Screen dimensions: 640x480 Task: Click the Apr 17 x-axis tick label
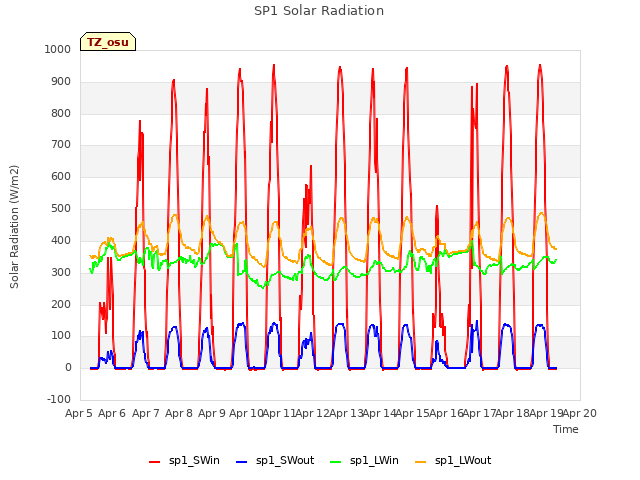point(480,413)
